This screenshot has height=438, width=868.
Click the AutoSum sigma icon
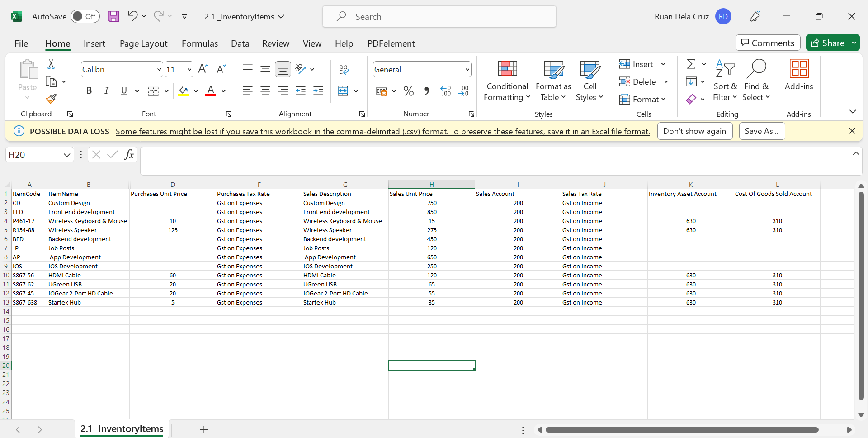pyautogui.click(x=691, y=64)
